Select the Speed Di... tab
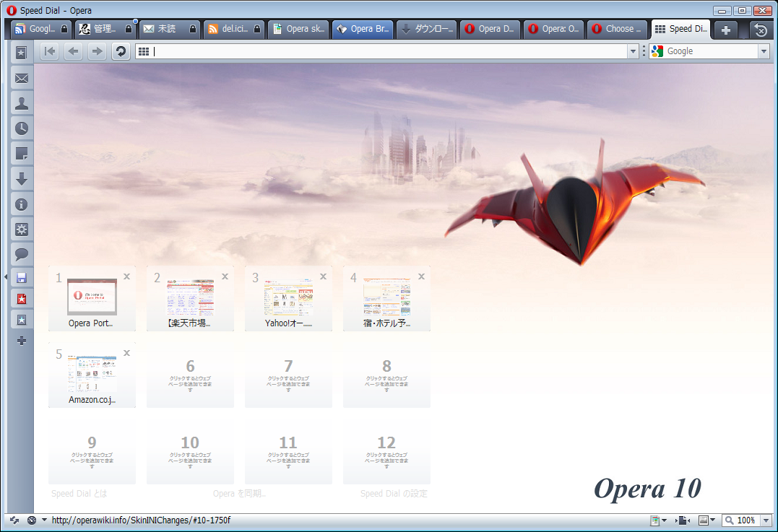Viewport: 778px width, 532px height. (680, 30)
